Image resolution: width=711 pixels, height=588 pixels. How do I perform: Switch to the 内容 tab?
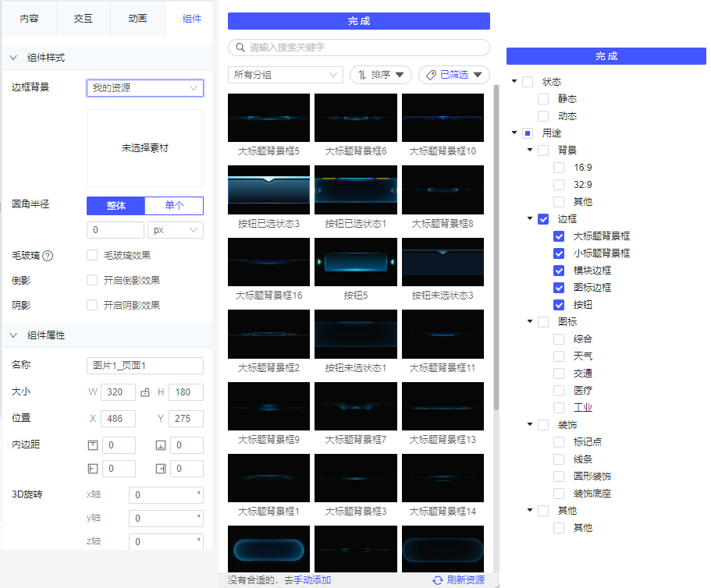click(x=30, y=19)
